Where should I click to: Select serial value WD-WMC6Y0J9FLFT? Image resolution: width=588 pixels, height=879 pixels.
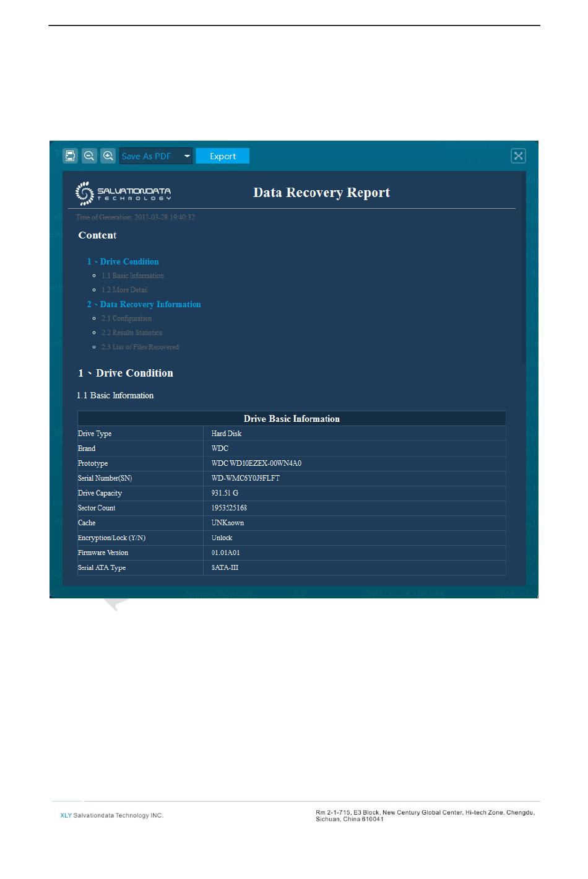click(x=246, y=478)
